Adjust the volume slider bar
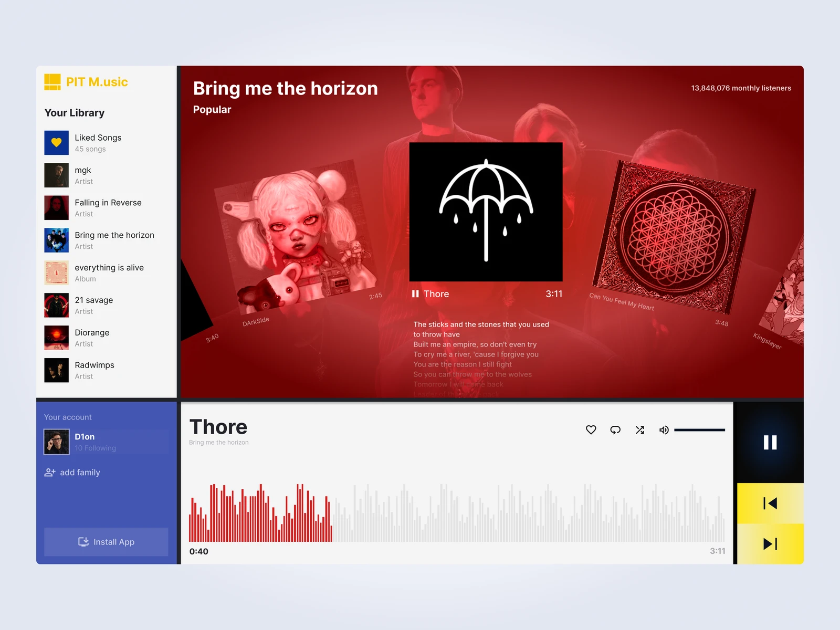840x630 pixels. [x=699, y=430]
